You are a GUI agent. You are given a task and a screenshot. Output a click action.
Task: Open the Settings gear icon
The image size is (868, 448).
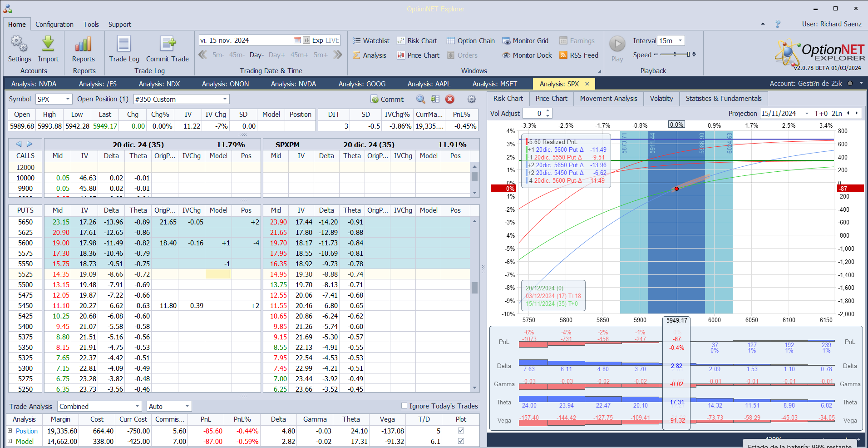click(x=19, y=45)
